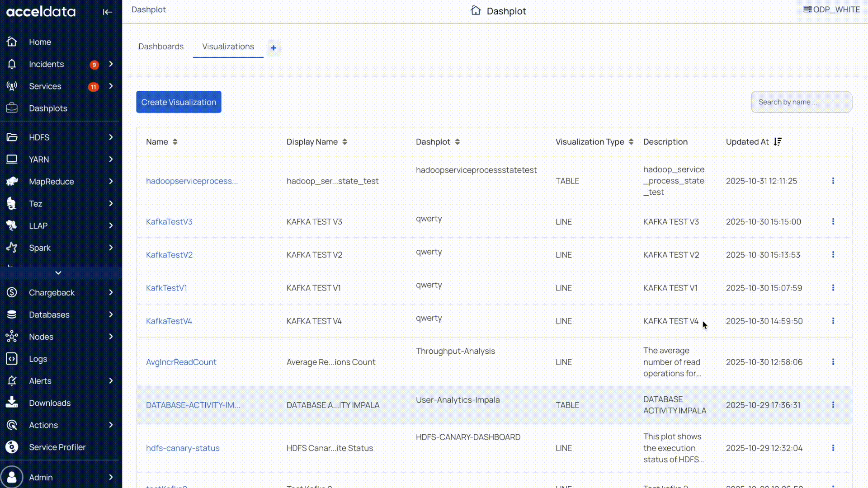This screenshot has width=868, height=488.
Task: Expand the Incidents submenu chevron
Action: (111, 64)
